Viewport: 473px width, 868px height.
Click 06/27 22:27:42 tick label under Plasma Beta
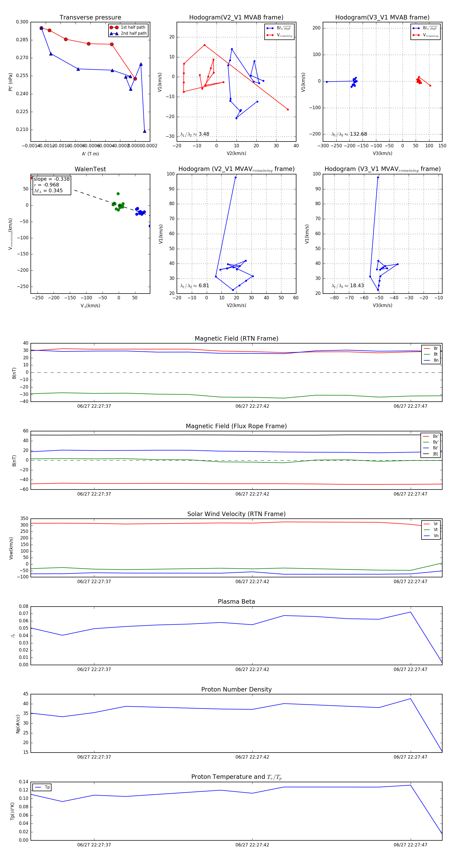pos(252,669)
